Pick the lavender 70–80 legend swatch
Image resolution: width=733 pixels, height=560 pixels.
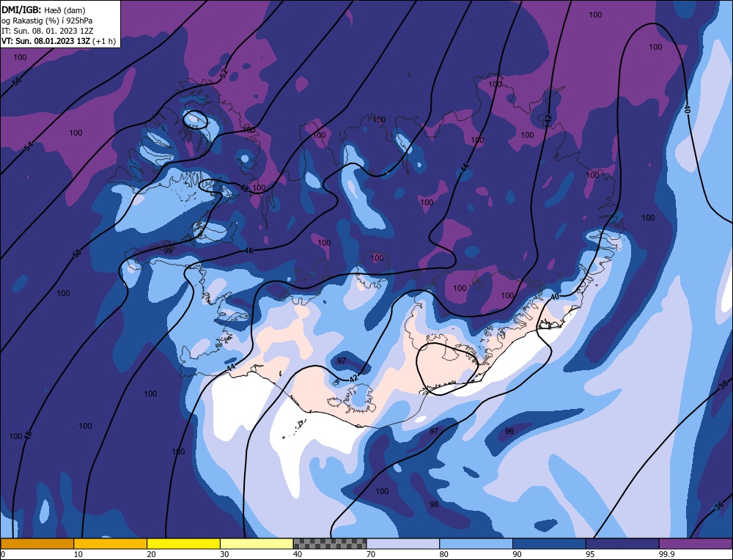(x=403, y=543)
